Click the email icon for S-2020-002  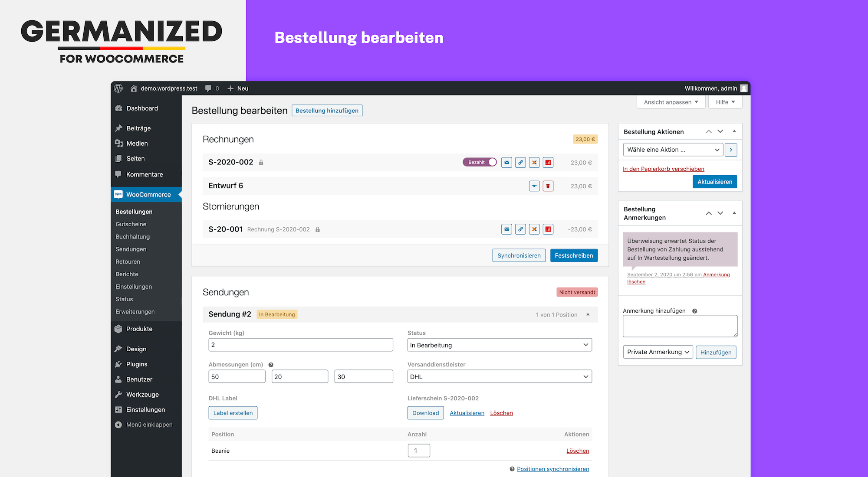coord(506,163)
